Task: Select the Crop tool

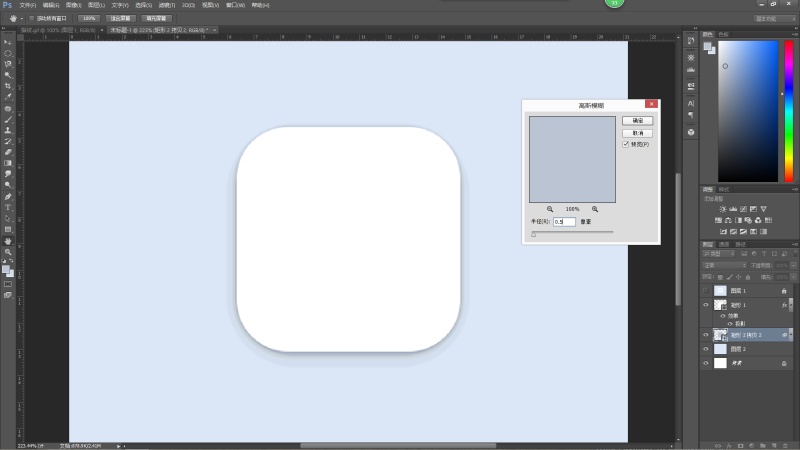Action: pos(8,86)
